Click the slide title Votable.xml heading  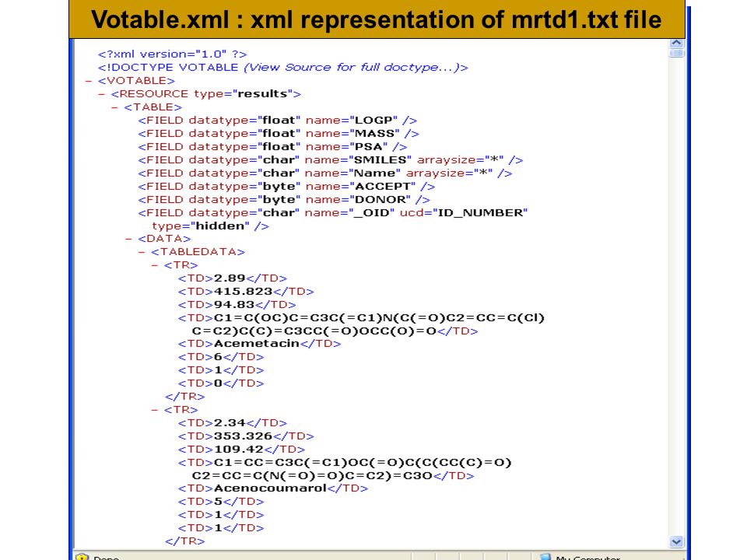click(377, 19)
